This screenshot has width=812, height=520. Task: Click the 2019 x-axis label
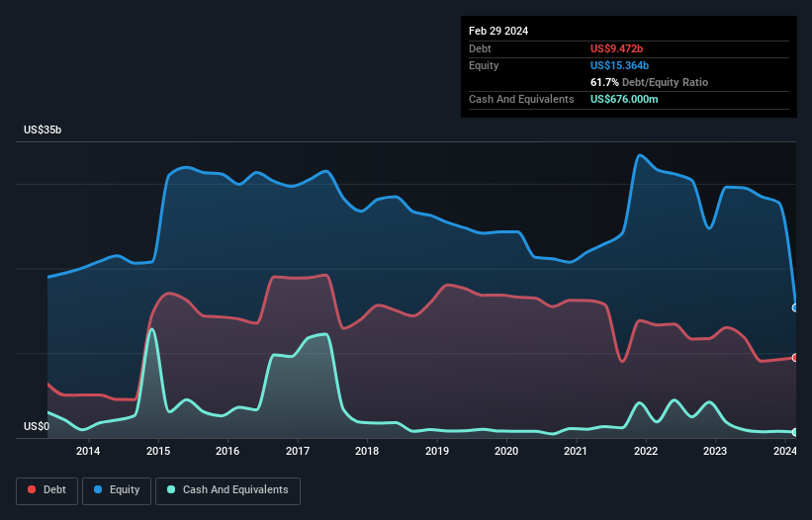pyautogui.click(x=436, y=451)
